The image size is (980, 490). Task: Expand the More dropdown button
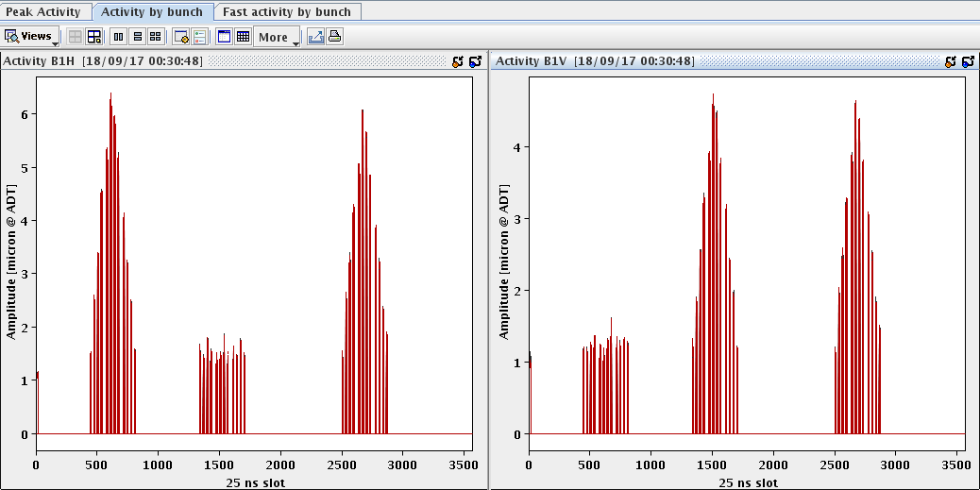pos(277,37)
